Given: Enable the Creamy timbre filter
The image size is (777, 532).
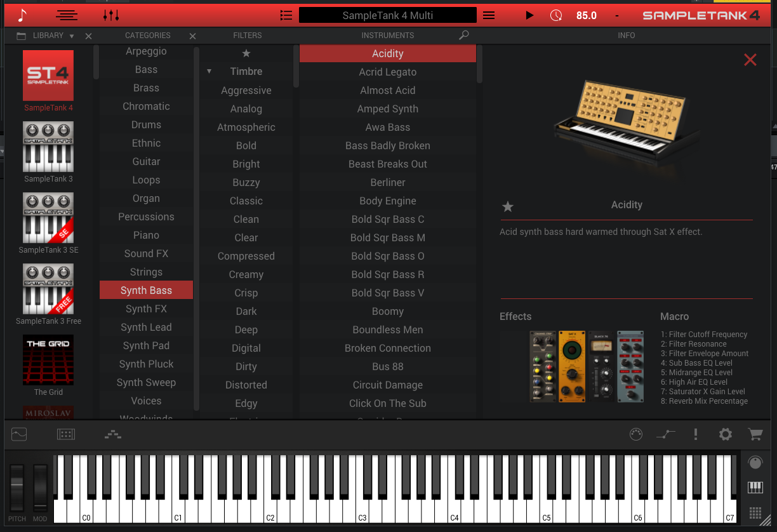Looking at the screenshot, I should pos(246,274).
